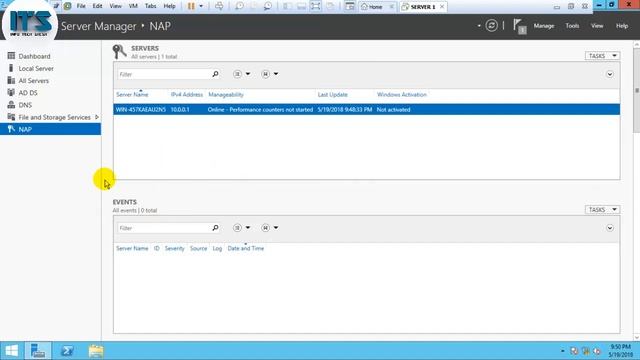Sort servers by IPv4 Address column
Image resolution: width=640 pixels, height=360 pixels.
click(187, 95)
